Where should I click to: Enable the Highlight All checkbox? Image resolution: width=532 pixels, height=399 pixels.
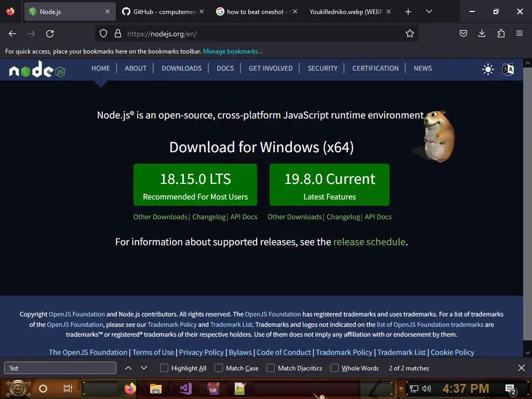(164, 368)
